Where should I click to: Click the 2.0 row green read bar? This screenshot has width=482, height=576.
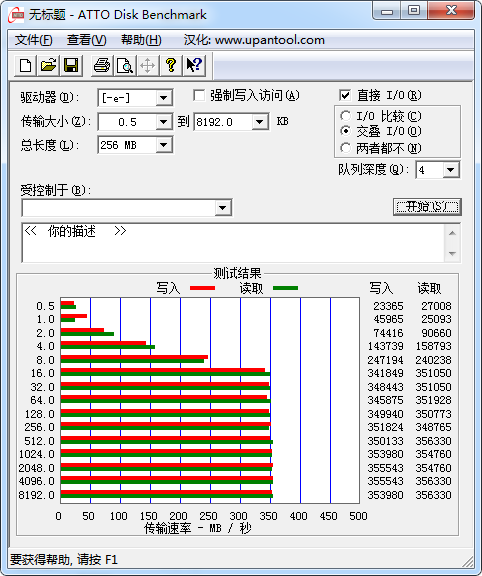(87, 334)
